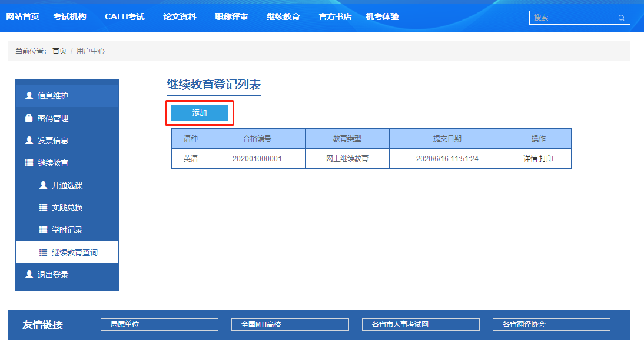
Task: Go to CATTI考试 in top navigation
Action: click(x=125, y=16)
